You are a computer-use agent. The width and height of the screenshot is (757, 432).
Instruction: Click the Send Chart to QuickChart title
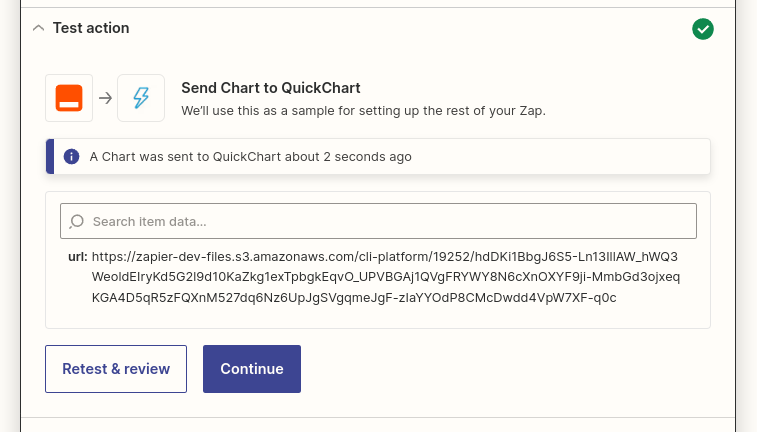(270, 88)
